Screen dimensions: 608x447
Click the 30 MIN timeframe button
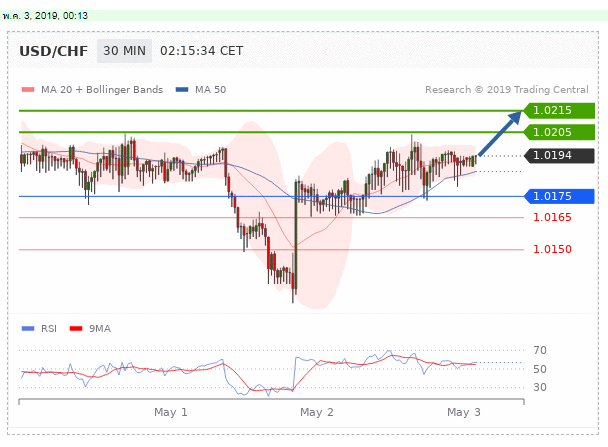click(124, 51)
